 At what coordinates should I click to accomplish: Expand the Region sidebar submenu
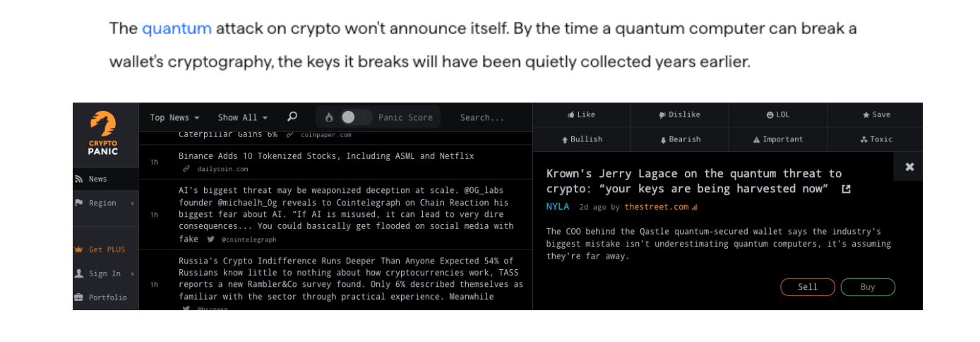[105, 203]
